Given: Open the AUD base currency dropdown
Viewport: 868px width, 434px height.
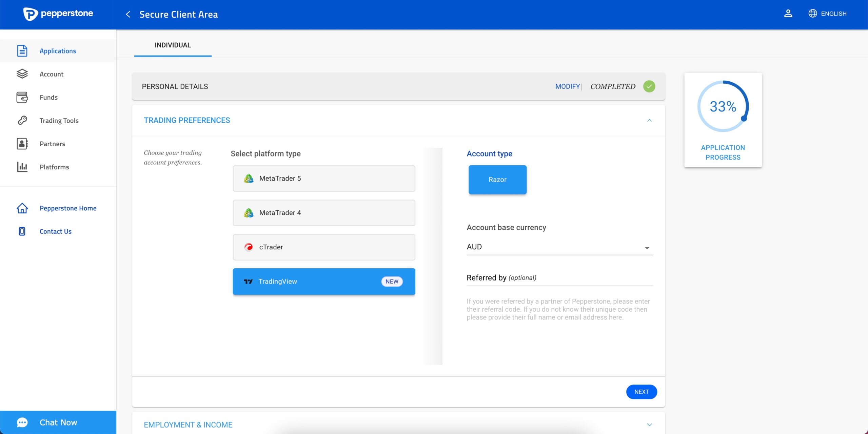Looking at the screenshot, I should click(x=559, y=247).
